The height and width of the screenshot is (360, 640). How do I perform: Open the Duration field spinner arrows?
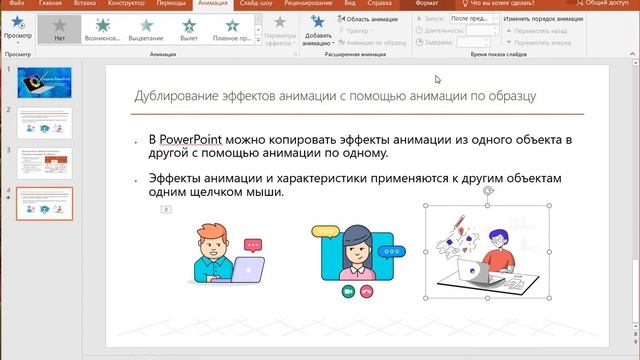(x=496, y=30)
